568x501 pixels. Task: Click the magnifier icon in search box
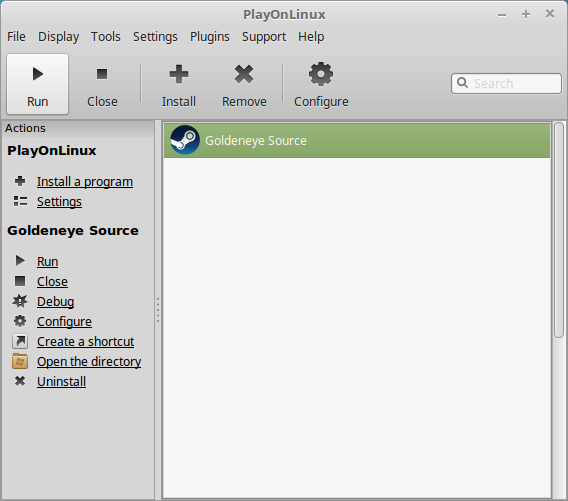pyautogui.click(x=462, y=83)
